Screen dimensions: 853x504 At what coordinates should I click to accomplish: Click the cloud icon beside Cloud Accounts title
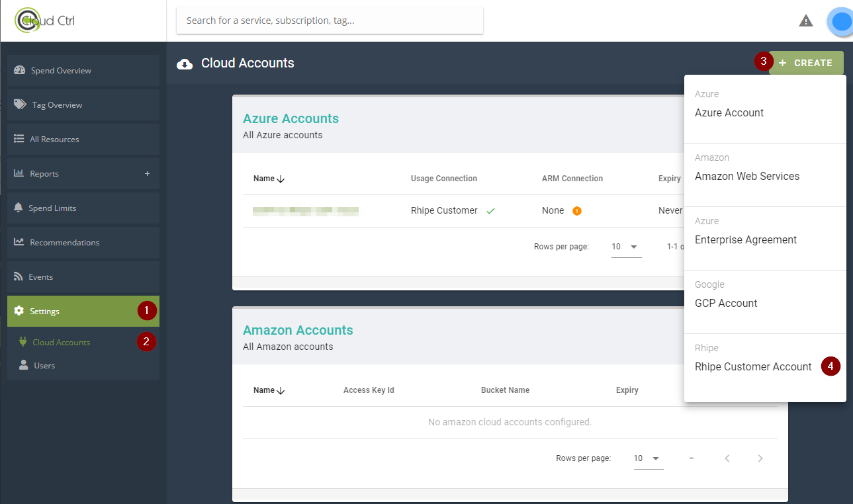[185, 63]
